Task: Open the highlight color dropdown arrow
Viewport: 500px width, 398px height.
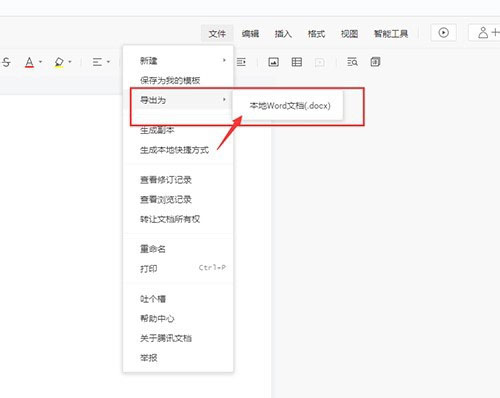Action: tap(70, 62)
